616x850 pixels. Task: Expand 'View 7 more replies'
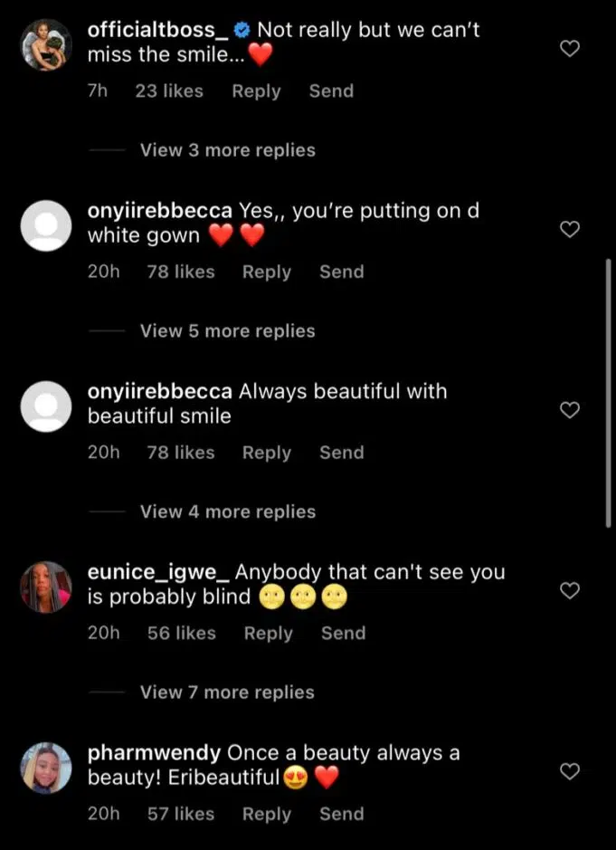pyautogui.click(x=227, y=692)
